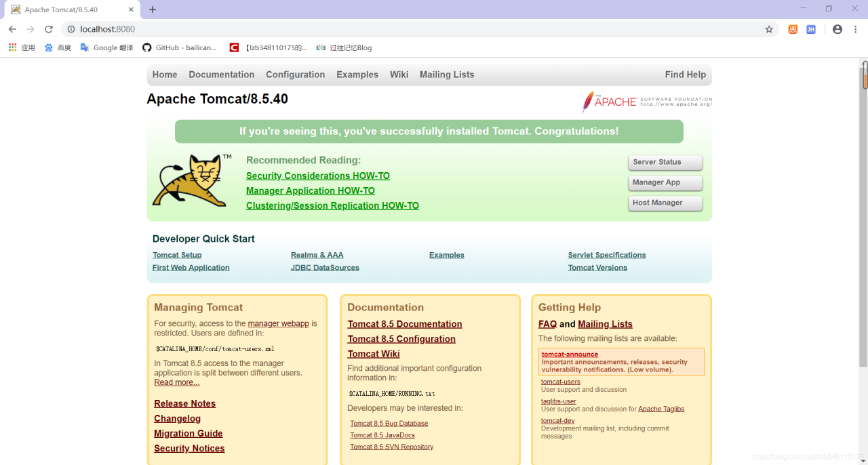Open Examples in Tomcat nav bar
This screenshot has width=868, height=465.
357,75
